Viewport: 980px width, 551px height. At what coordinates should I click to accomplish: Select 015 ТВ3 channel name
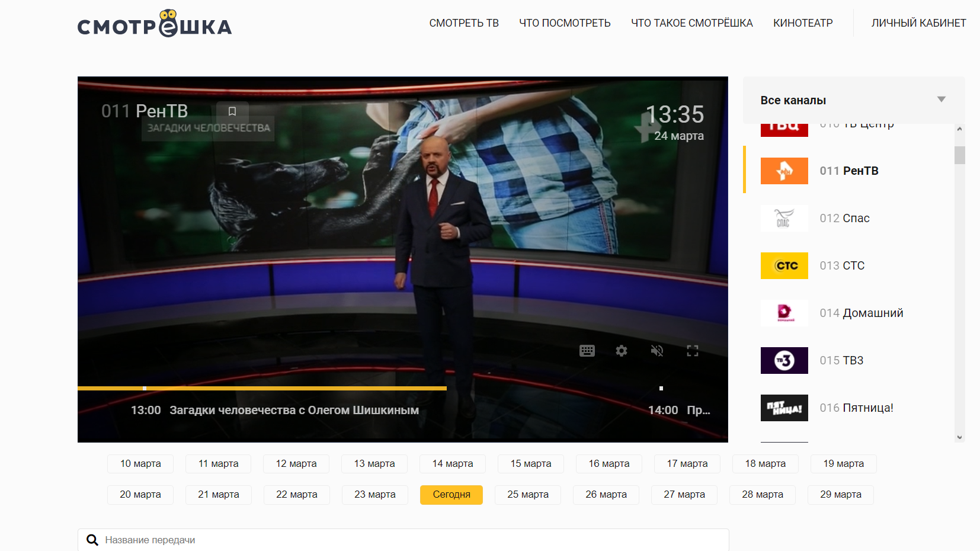point(841,360)
